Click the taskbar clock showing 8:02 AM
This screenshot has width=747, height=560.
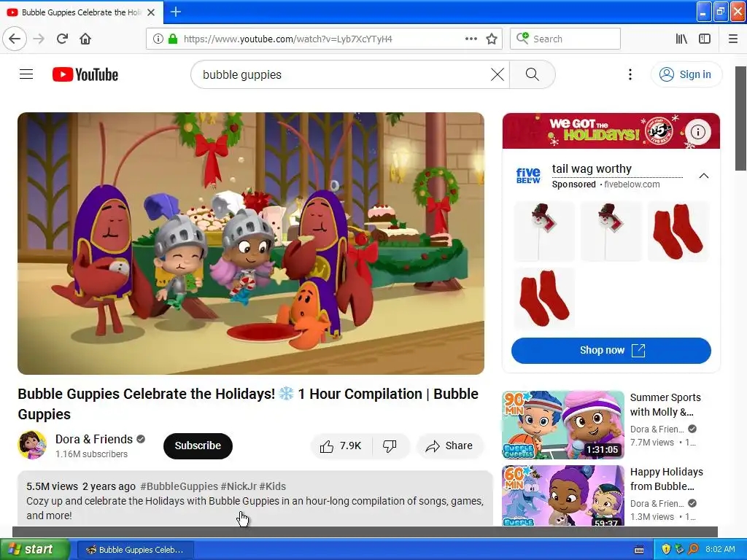point(720,549)
